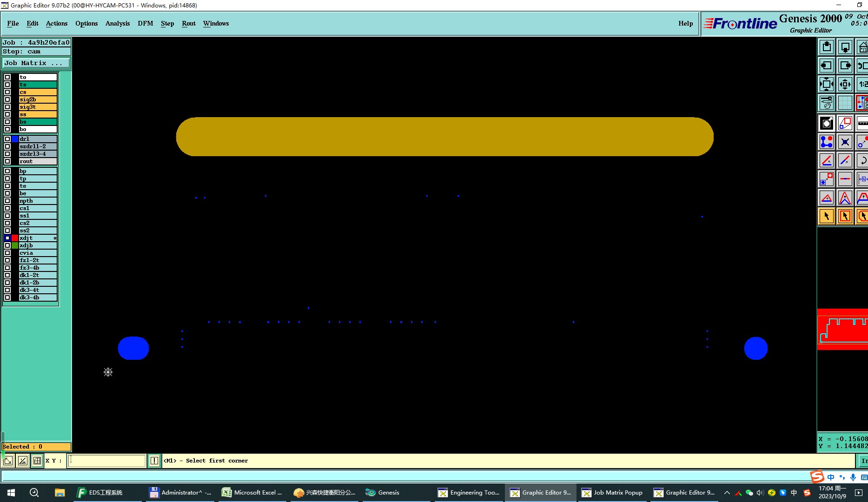Toggle display box for layer rout
This screenshot has height=502, width=868.
[7, 161]
